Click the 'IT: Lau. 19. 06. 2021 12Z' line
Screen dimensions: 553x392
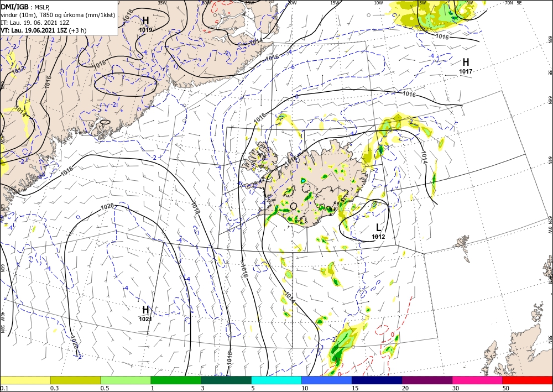(x=35, y=23)
